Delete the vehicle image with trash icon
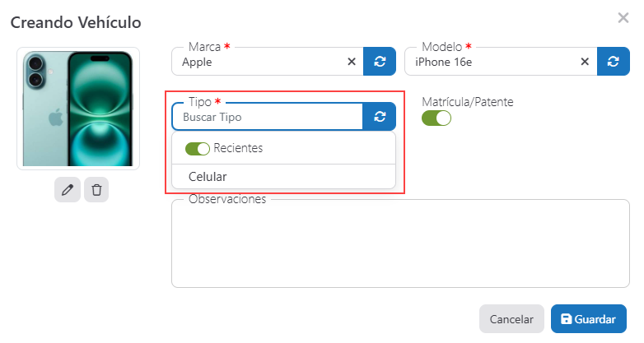Image resolution: width=644 pixels, height=343 pixels. click(x=96, y=190)
